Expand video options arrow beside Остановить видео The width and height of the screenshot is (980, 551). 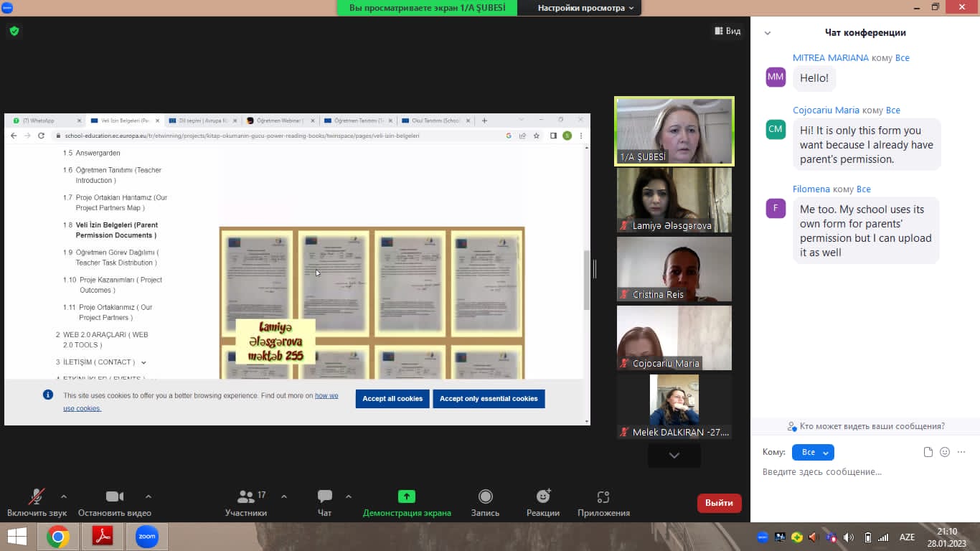(x=149, y=496)
